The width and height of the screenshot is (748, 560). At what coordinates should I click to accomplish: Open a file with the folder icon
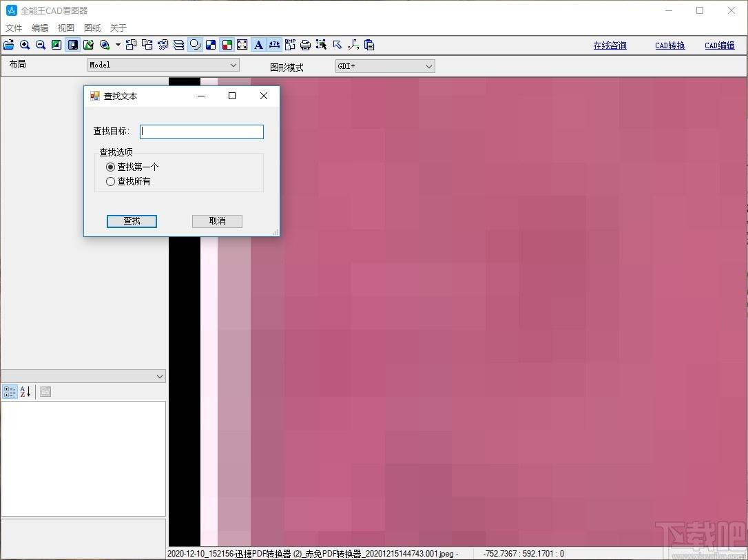click(x=8, y=45)
